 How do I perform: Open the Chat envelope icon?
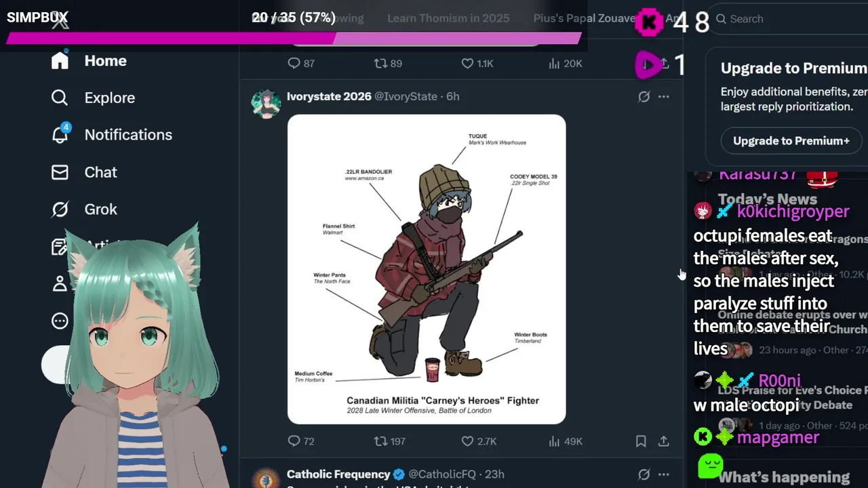[60, 172]
